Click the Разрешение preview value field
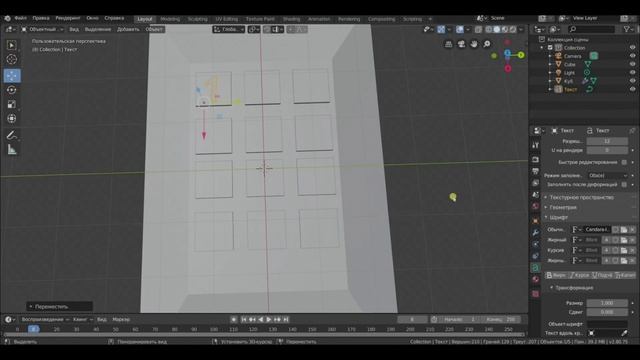640x360 pixels. (607, 141)
